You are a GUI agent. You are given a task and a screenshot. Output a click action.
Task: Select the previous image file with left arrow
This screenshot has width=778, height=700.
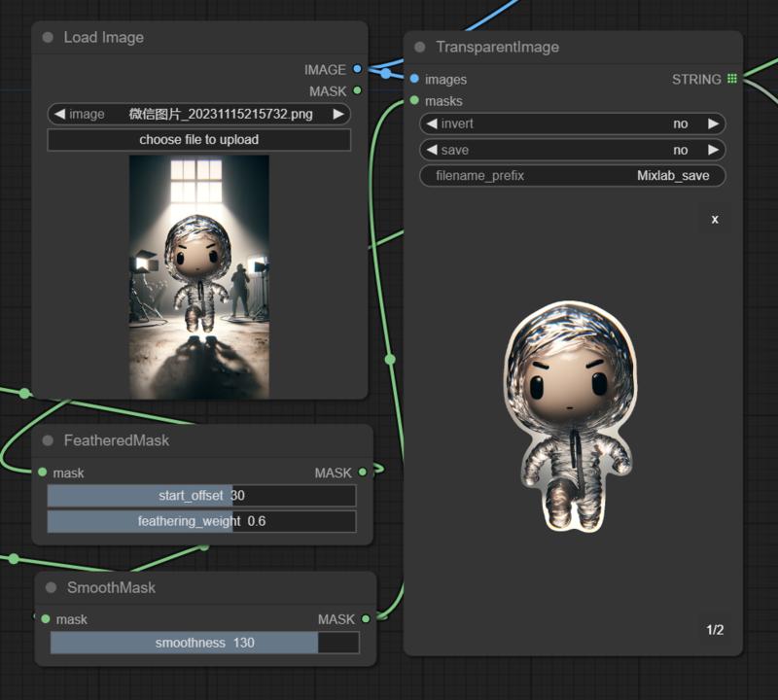tap(59, 114)
